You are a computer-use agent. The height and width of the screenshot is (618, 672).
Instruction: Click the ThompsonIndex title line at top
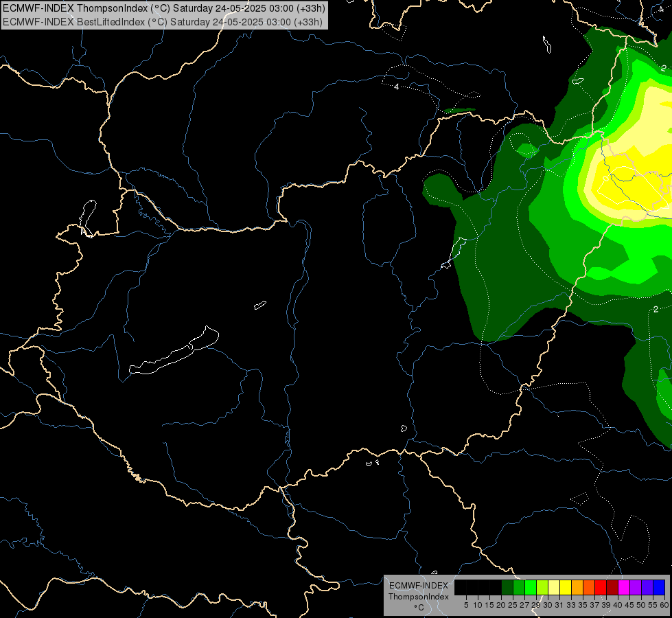click(x=164, y=8)
